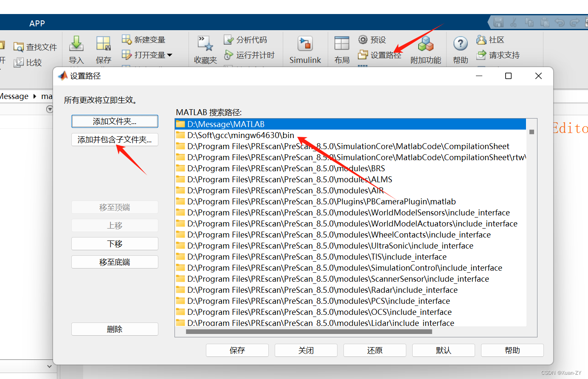Image resolution: width=588 pixels, height=379 pixels.
Task: Click undo arrow in quick access toolbar
Action: (x=560, y=22)
